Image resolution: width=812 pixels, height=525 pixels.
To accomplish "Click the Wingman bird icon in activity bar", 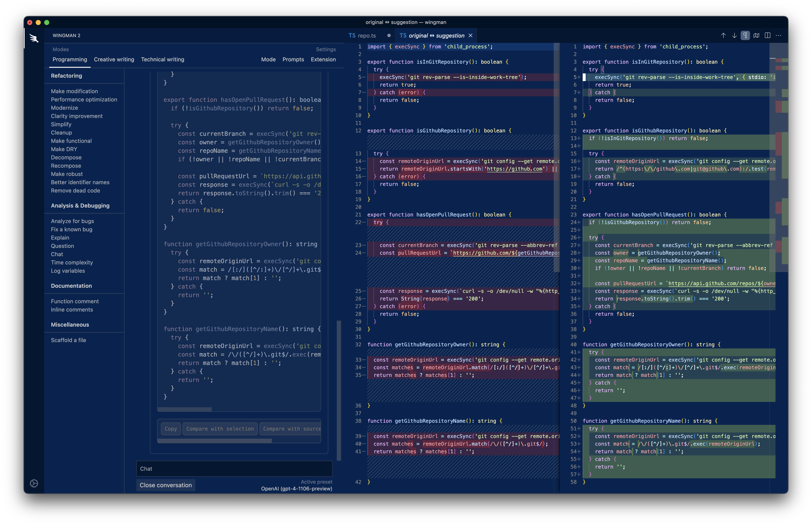I will (34, 38).
